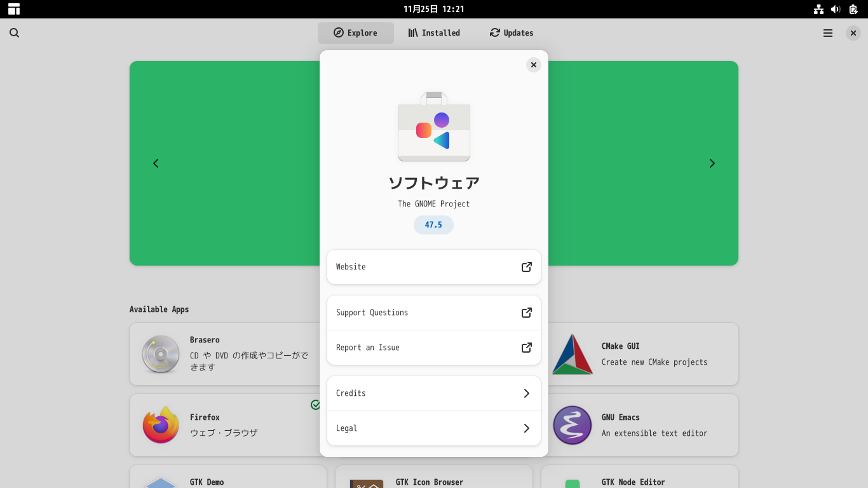The width and height of the screenshot is (868, 488).
Task: Open the Website link
Action: [x=433, y=267]
